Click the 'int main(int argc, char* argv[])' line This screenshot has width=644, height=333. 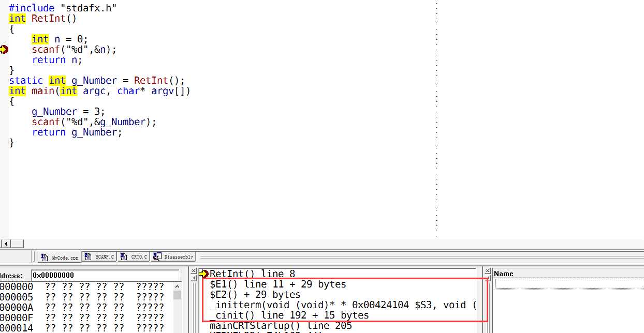coord(100,90)
